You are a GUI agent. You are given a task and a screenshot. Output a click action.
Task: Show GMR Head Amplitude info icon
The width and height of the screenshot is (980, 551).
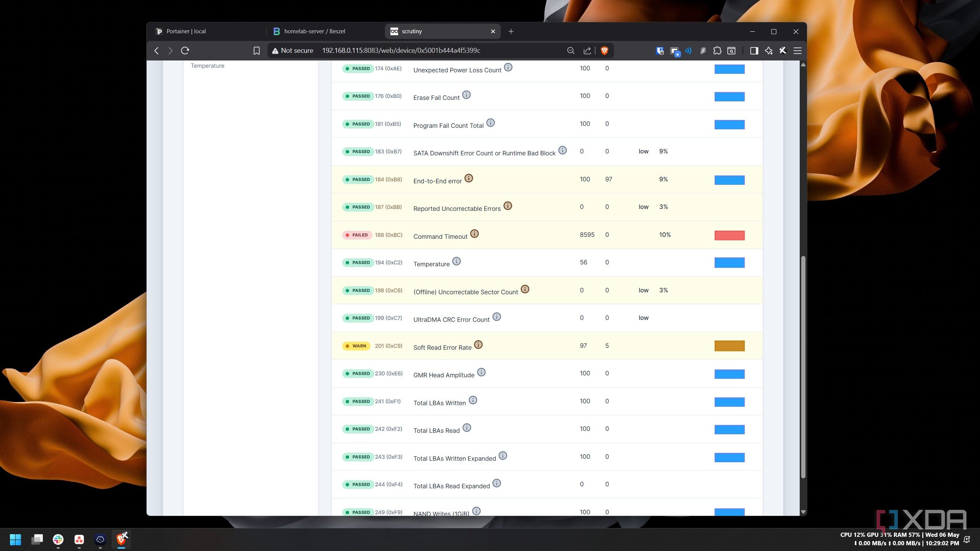click(x=481, y=372)
